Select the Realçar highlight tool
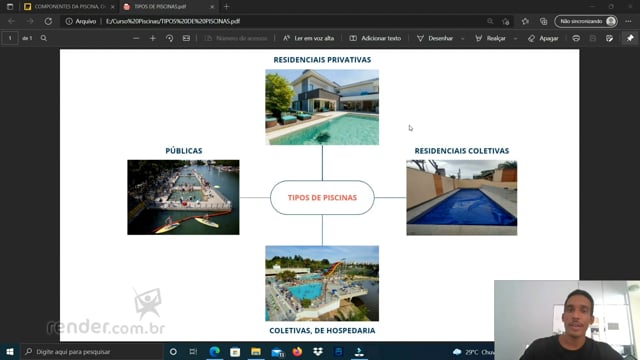The width and height of the screenshot is (640, 360). 491,38
